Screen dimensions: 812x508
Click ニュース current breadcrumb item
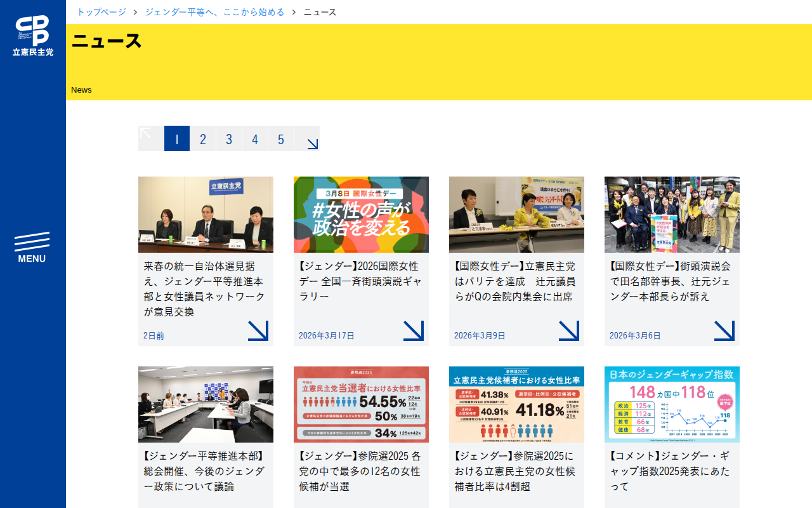tap(320, 12)
